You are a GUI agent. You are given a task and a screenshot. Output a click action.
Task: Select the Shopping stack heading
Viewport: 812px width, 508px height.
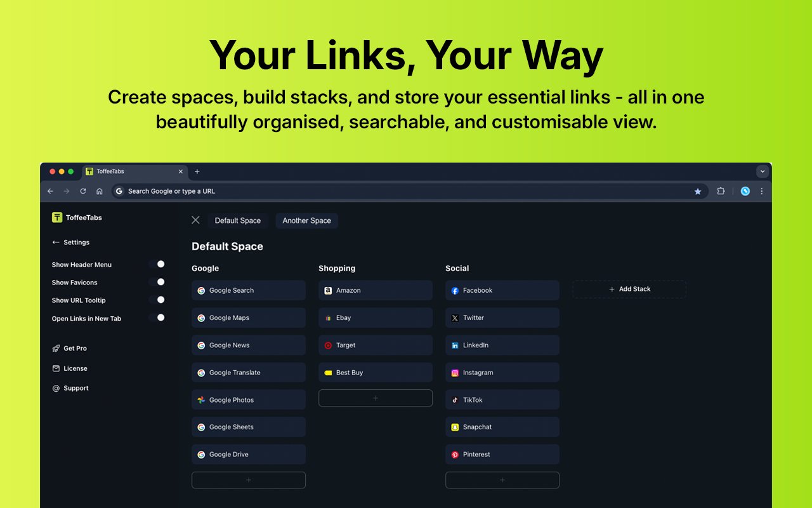[x=337, y=269]
